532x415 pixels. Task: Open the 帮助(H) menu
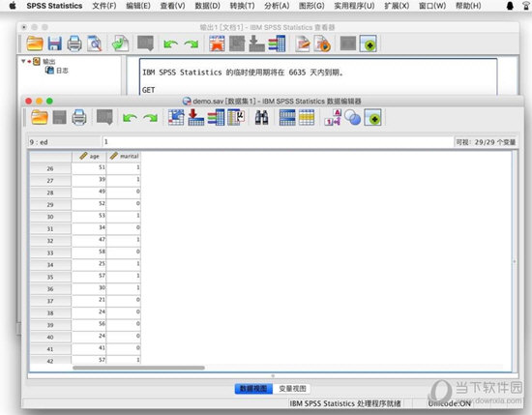[468, 6]
